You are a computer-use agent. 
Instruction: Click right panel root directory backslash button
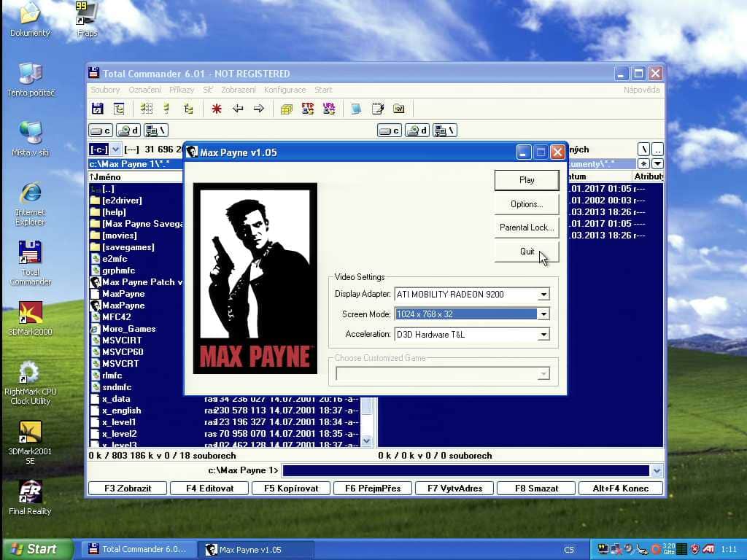coord(643,149)
